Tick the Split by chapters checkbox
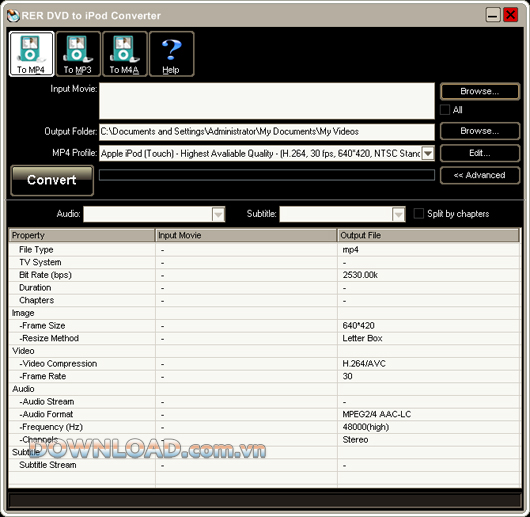Image resolution: width=530 pixels, height=517 pixels. click(418, 214)
